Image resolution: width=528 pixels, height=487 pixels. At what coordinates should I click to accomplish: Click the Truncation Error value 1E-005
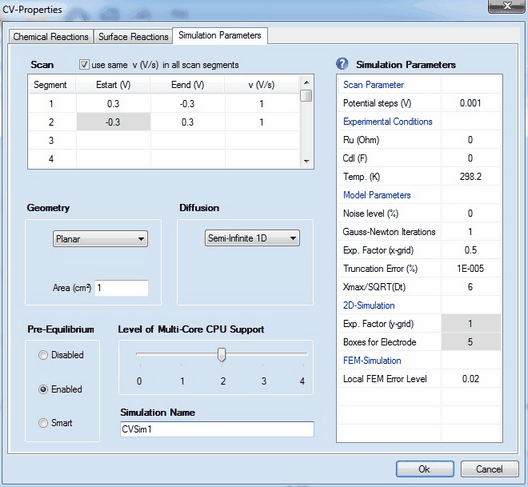tap(470, 268)
